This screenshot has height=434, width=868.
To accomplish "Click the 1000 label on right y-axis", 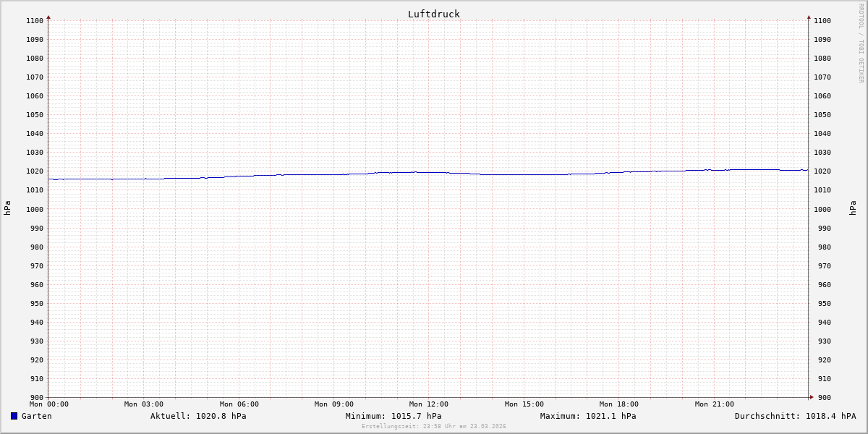I will click(822, 209).
